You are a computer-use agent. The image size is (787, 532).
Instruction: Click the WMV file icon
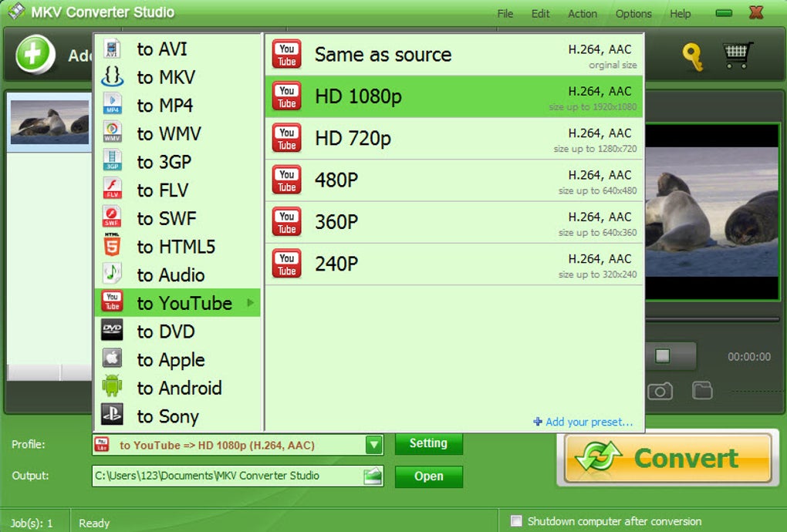coord(112,133)
